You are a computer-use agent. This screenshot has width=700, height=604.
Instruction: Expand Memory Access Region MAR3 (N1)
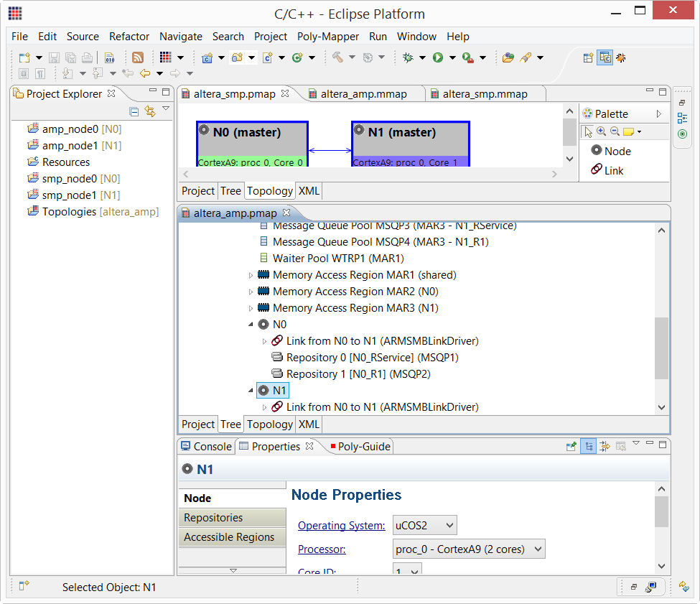[x=251, y=309]
